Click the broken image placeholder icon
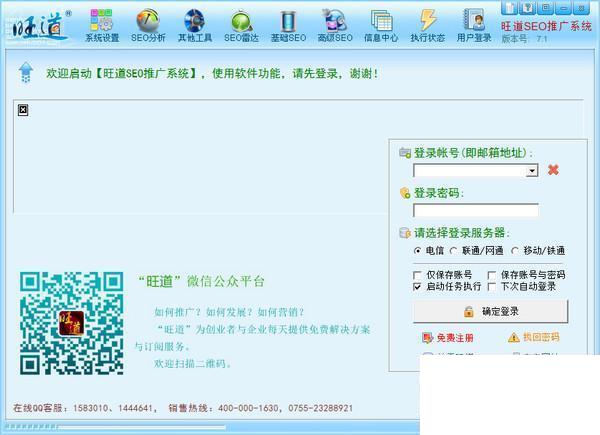This screenshot has width=600, height=435. tap(23, 110)
